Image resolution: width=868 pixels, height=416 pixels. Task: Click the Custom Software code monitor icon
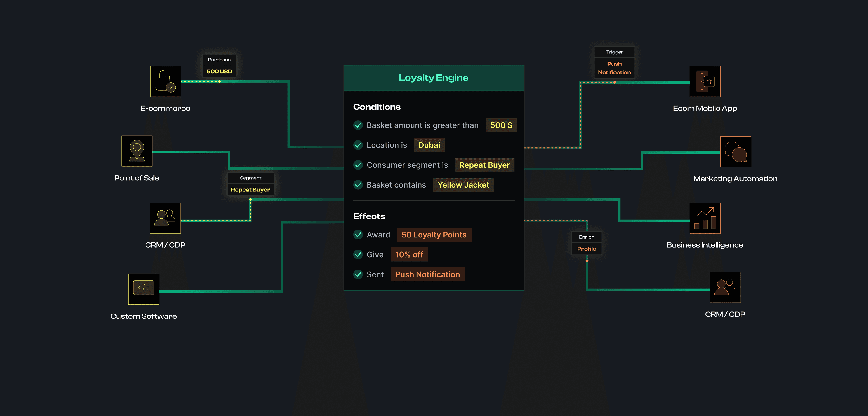144,289
